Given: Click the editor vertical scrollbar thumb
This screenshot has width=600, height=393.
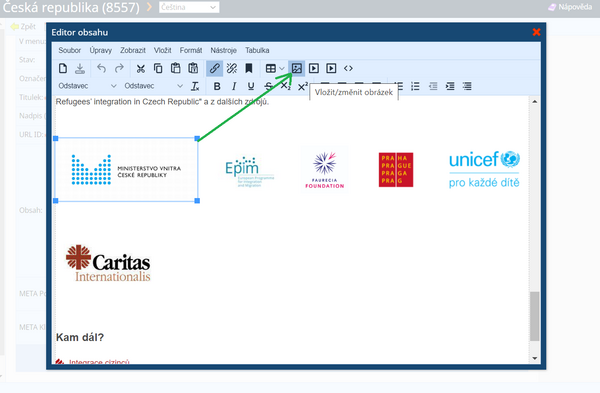Looking at the screenshot, I should (x=535, y=316).
